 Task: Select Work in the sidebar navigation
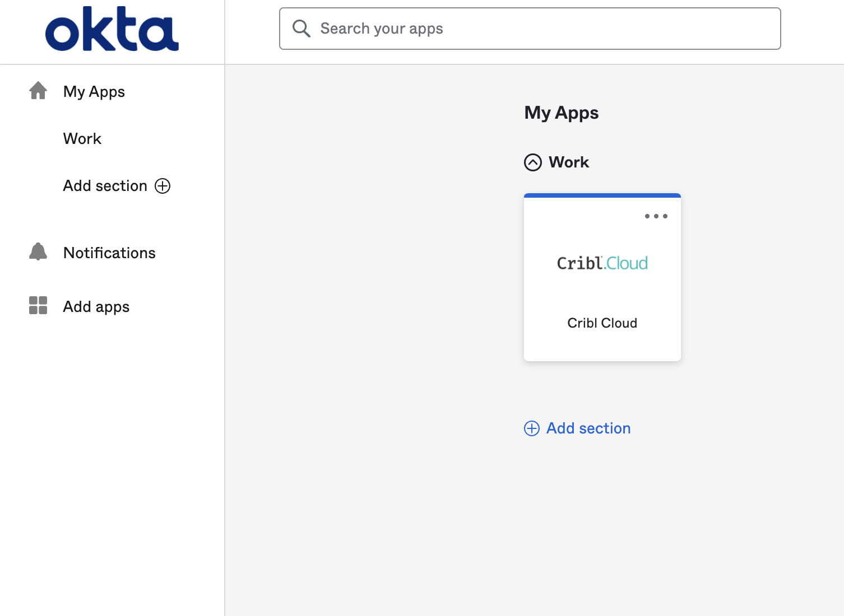point(82,138)
